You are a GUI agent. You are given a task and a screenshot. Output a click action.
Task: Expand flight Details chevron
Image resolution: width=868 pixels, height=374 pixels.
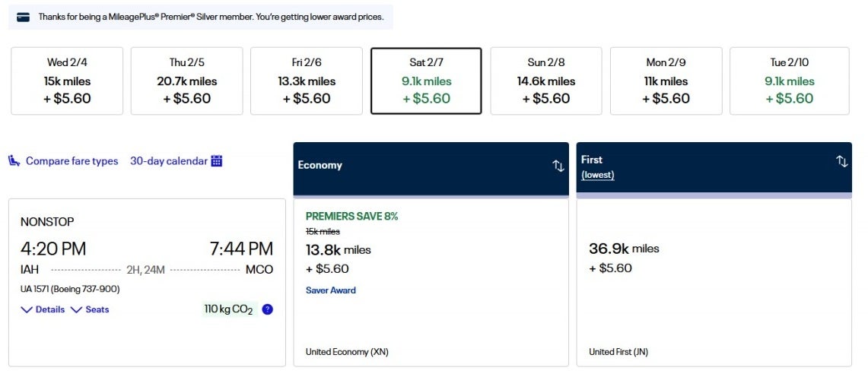tap(27, 309)
